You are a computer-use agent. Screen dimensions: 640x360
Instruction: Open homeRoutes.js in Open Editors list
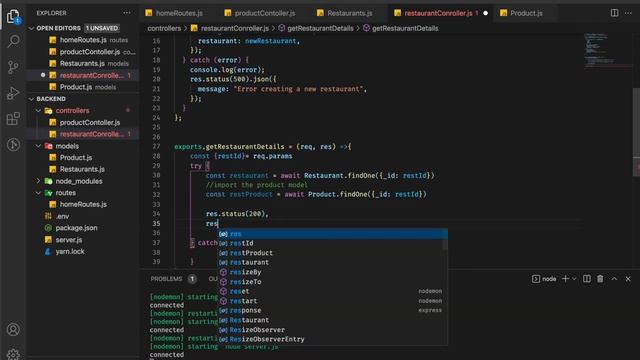coord(83,40)
